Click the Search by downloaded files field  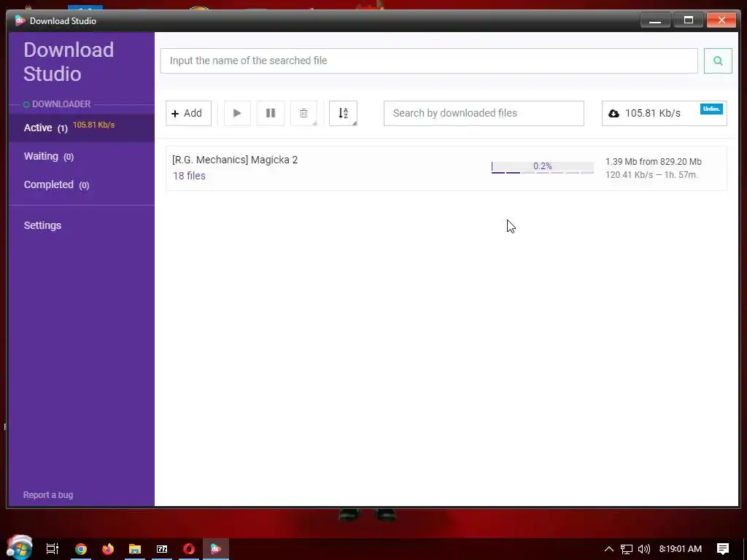tap(484, 113)
